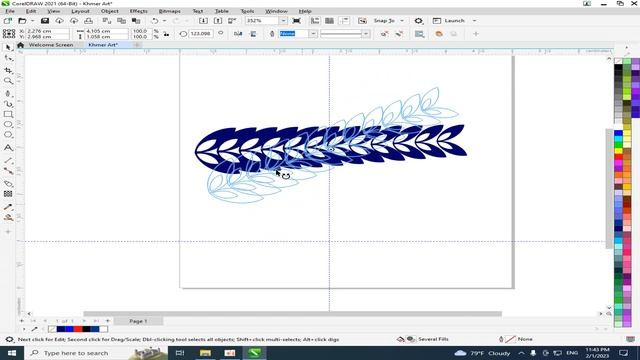Image resolution: width=640 pixels, height=360 pixels.
Task: Open the outline width None dropdown
Action: click(x=313, y=34)
